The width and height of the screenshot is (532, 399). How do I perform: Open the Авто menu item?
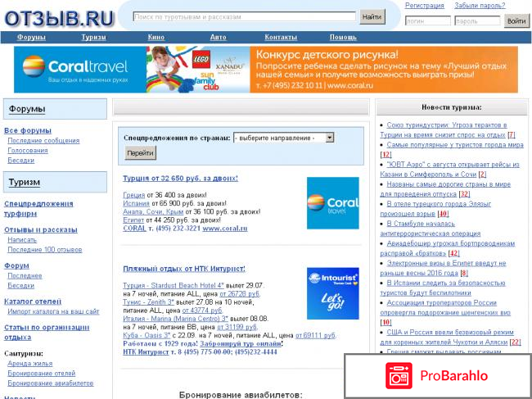tap(219, 38)
